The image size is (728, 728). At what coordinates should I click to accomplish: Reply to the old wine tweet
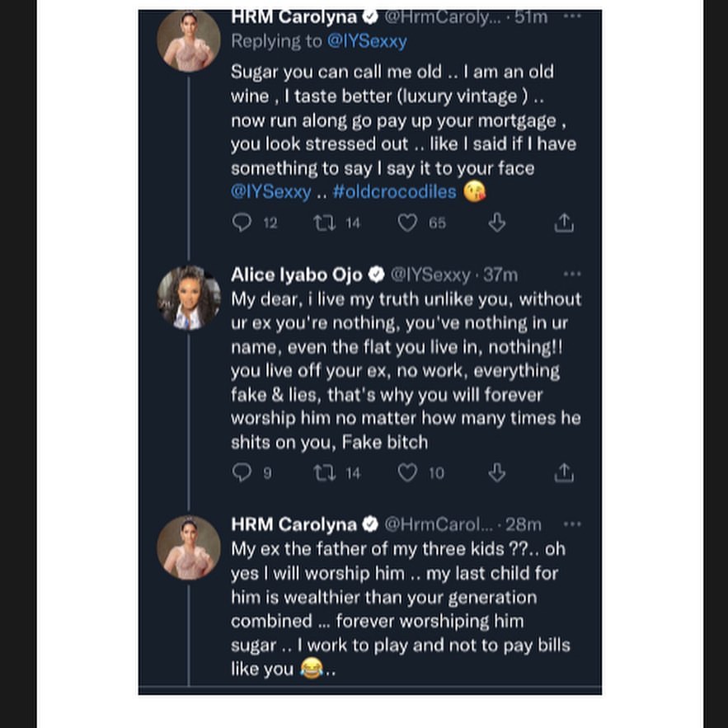pos(242,223)
